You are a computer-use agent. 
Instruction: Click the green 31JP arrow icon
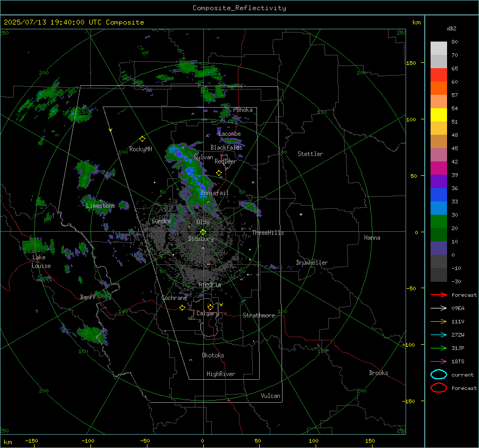(439, 348)
